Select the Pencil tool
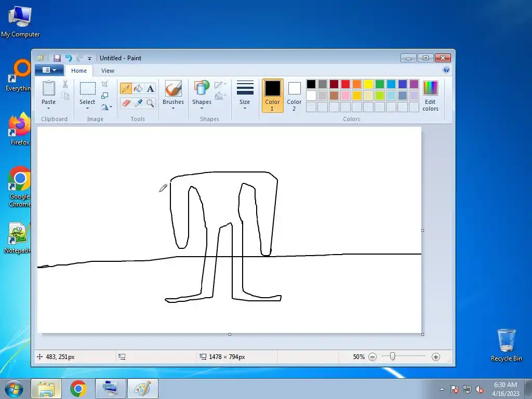 [x=126, y=88]
